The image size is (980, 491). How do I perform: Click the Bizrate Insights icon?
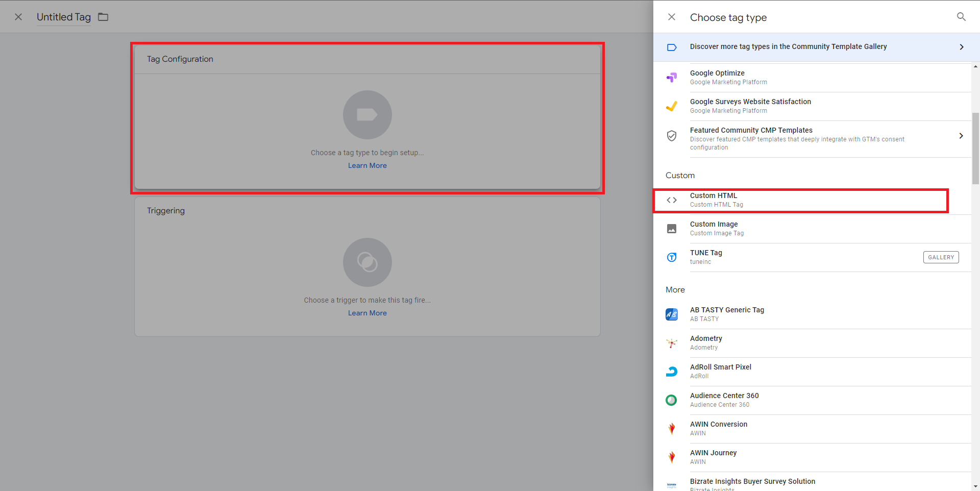[x=672, y=485]
